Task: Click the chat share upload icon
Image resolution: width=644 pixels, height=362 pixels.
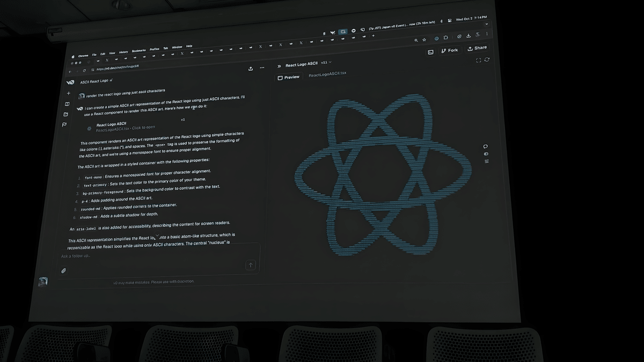Action: 251,69
